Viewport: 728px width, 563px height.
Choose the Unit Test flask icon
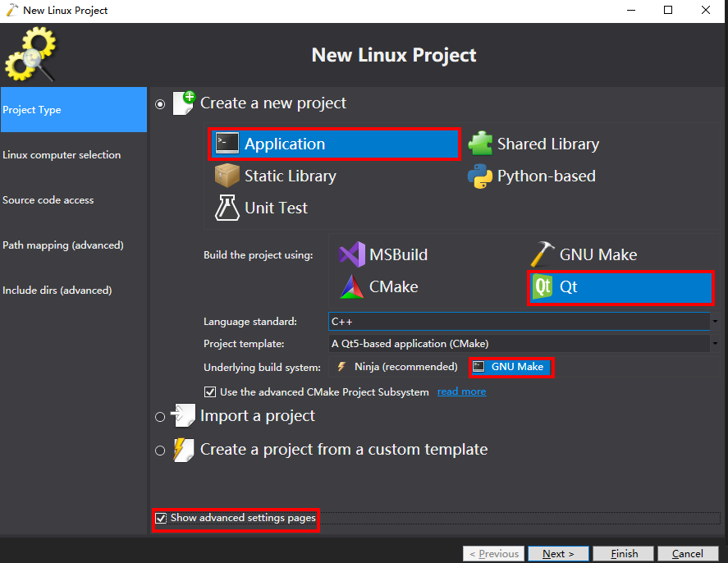coord(227,208)
